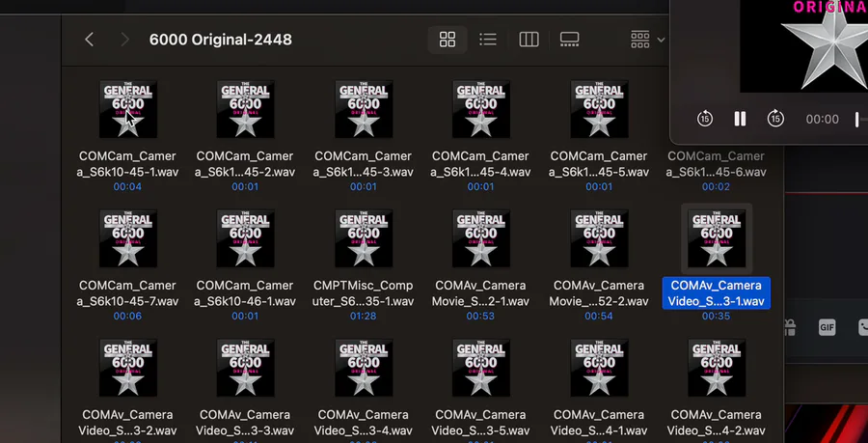868x443 pixels.
Task: Select the COMCam_Camera_S6k10-45-7.wav file icon
Action: point(128,238)
